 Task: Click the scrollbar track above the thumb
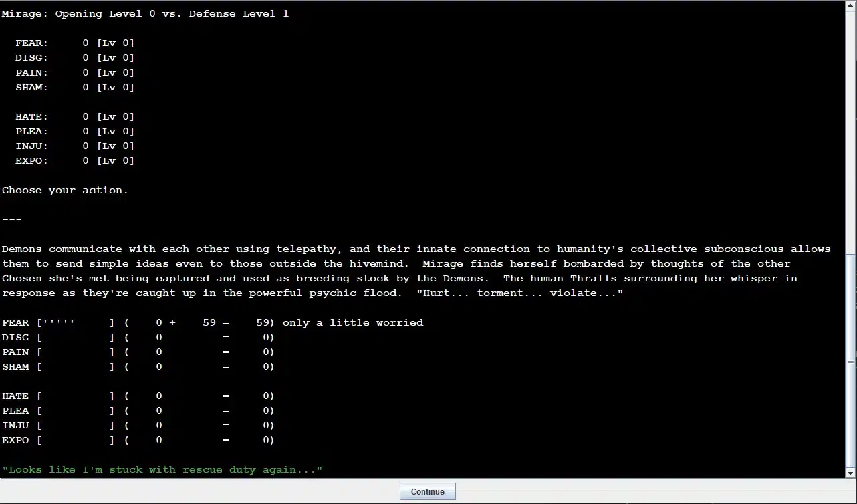click(x=851, y=134)
